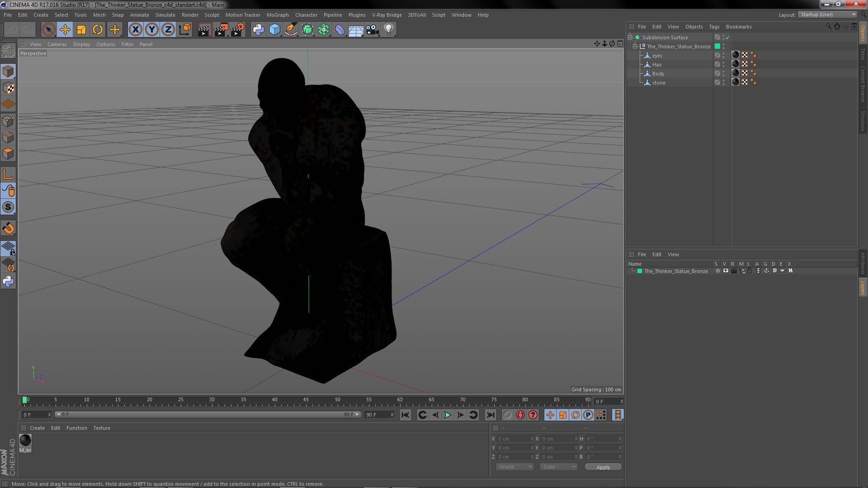
Task: Add a Subdivision Surface generator
Action: coord(307,30)
